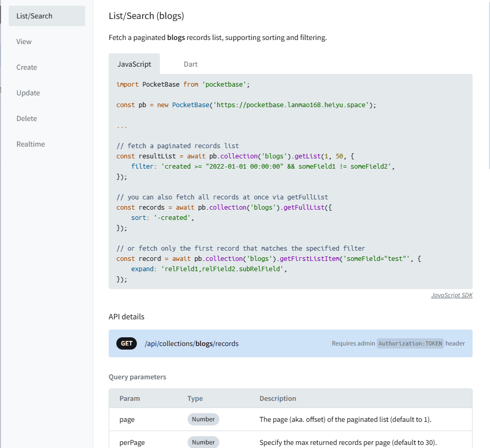The image size is (490, 448).
Task: Click the page parameter name
Action: tap(127, 420)
